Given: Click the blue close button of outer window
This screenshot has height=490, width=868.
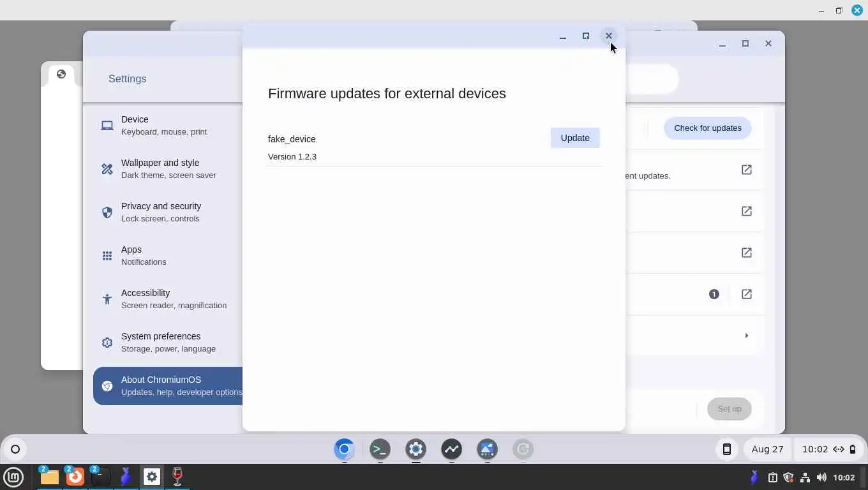Looking at the screenshot, I should 857,10.
